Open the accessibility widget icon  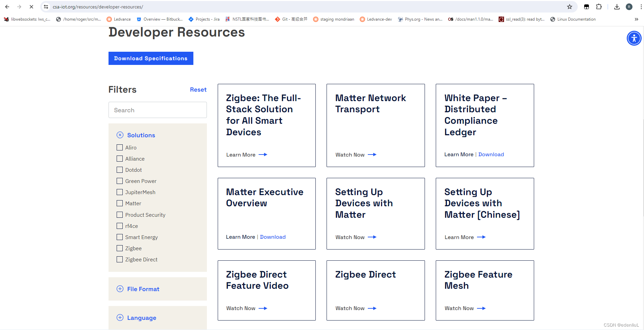click(634, 38)
